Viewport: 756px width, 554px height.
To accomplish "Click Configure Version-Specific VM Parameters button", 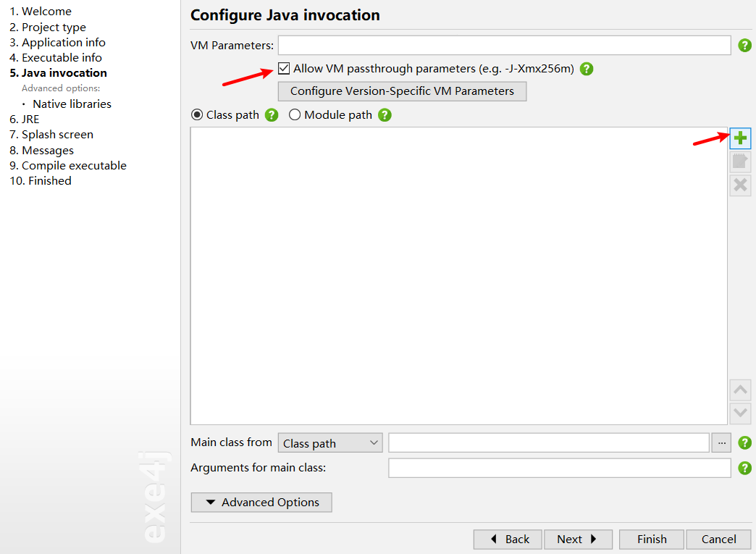I will [x=402, y=91].
